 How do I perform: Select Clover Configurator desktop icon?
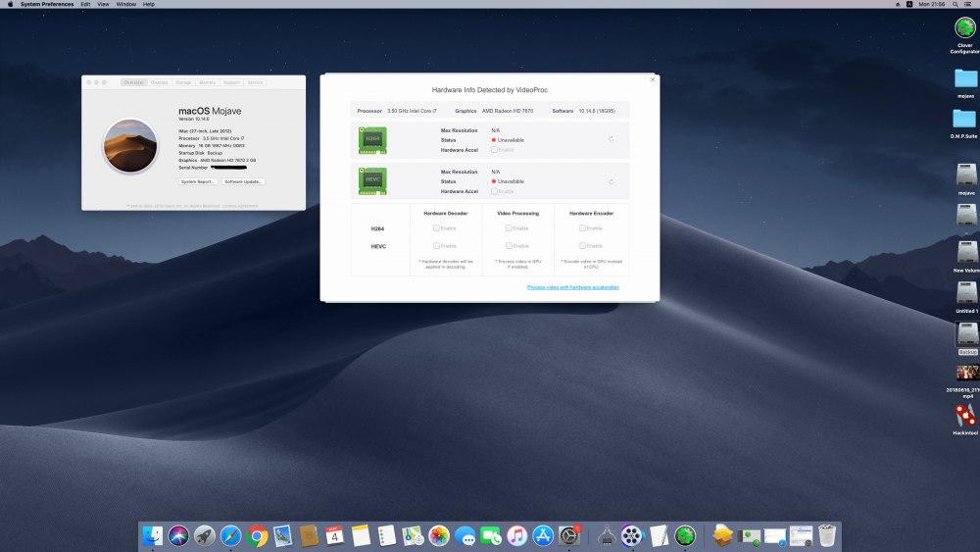[x=965, y=28]
